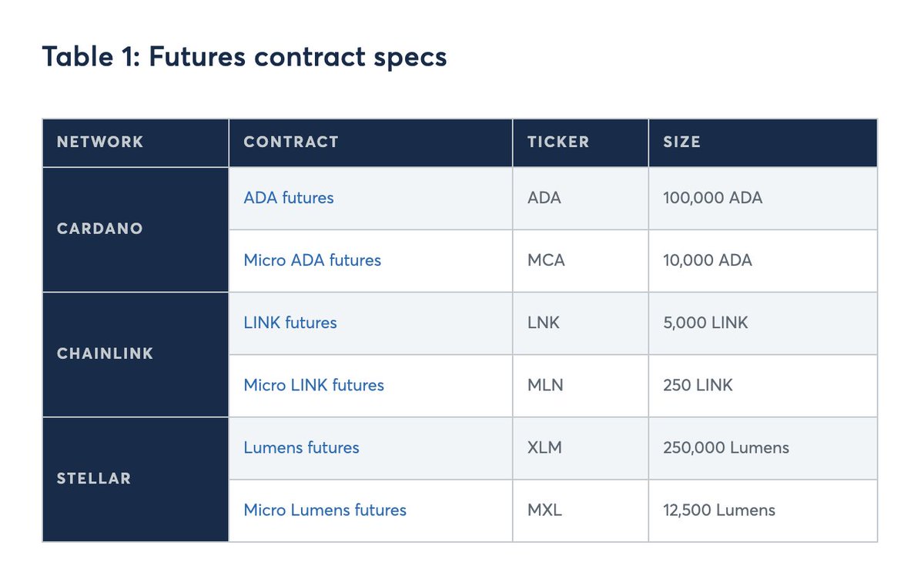This screenshot has width=924, height=576.
Task: Select the CONTRACT column header
Action: pos(291,142)
